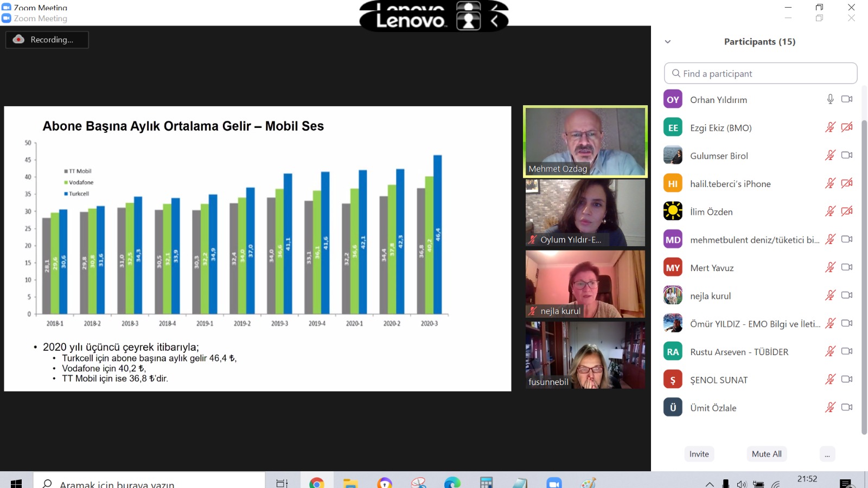Click Orhan Yıldırım's microphone icon
Image resolution: width=868 pixels, height=488 pixels.
[x=830, y=99]
